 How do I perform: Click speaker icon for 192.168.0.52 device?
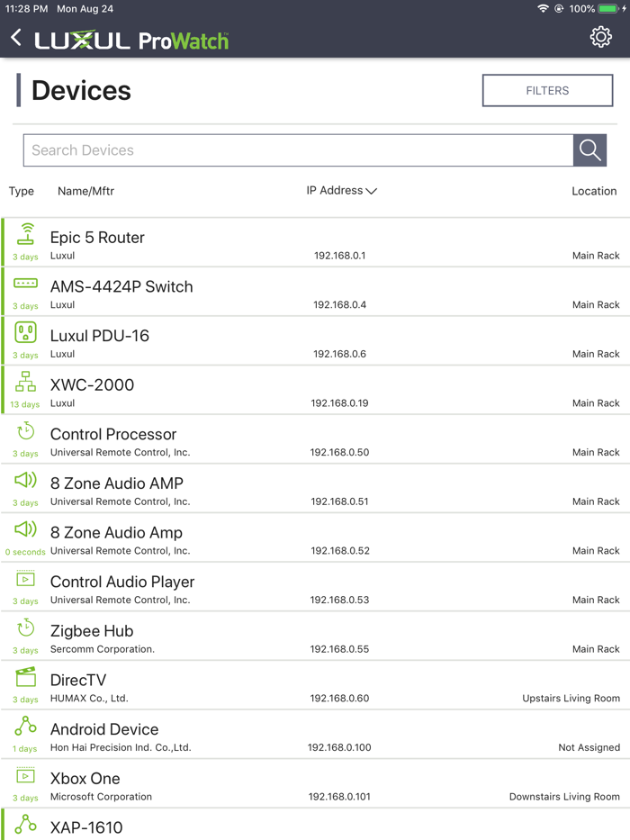(26, 529)
